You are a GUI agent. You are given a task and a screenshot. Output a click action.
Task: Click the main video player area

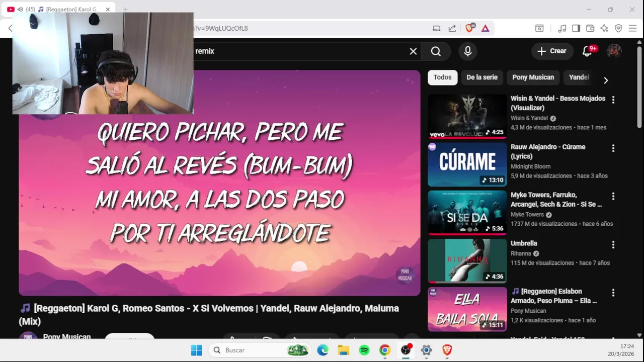pos(219,183)
